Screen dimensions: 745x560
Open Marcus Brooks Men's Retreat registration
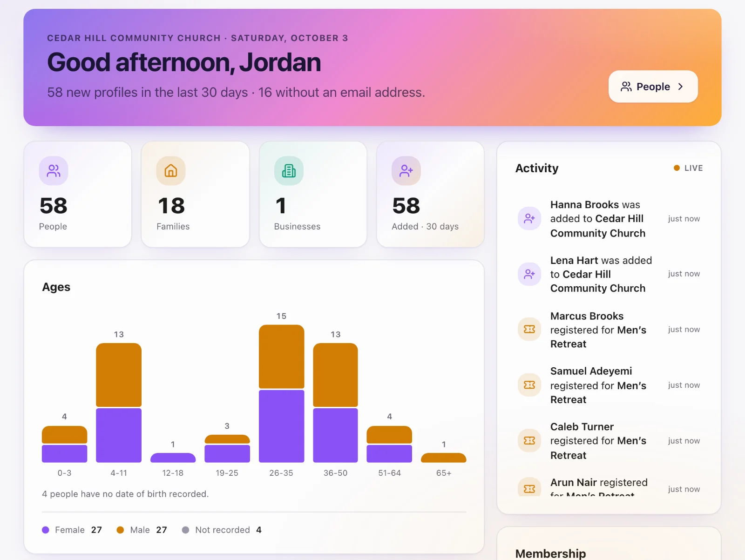click(x=598, y=330)
